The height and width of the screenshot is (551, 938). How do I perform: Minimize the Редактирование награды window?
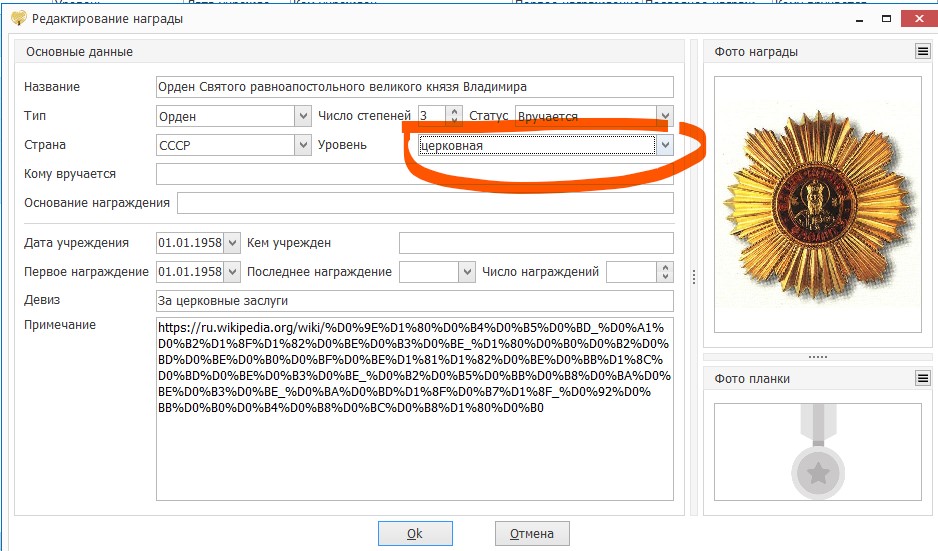click(860, 19)
